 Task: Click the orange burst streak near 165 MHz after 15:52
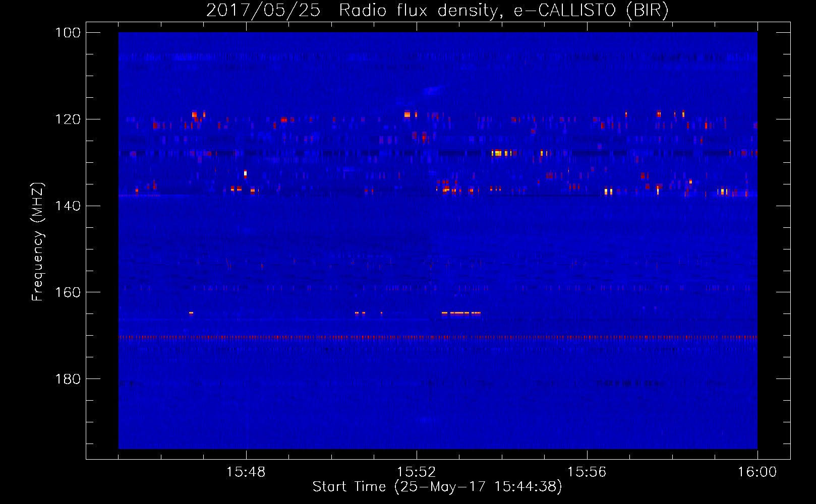click(x=461, y=313)
